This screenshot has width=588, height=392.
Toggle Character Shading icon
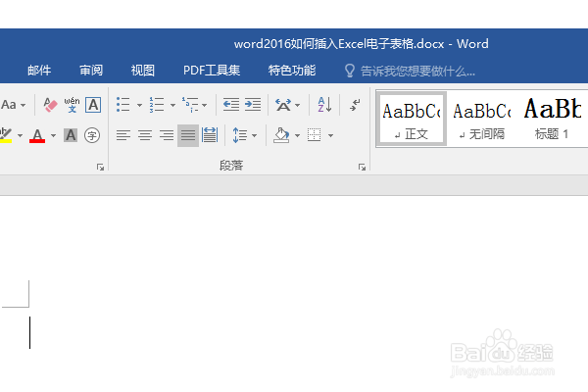pyautogui.click(x=71, y=135)
